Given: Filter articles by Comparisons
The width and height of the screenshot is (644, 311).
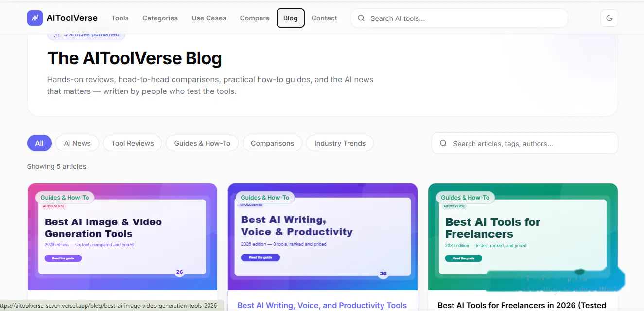Looking at the screenshot, I should point(272,143).
